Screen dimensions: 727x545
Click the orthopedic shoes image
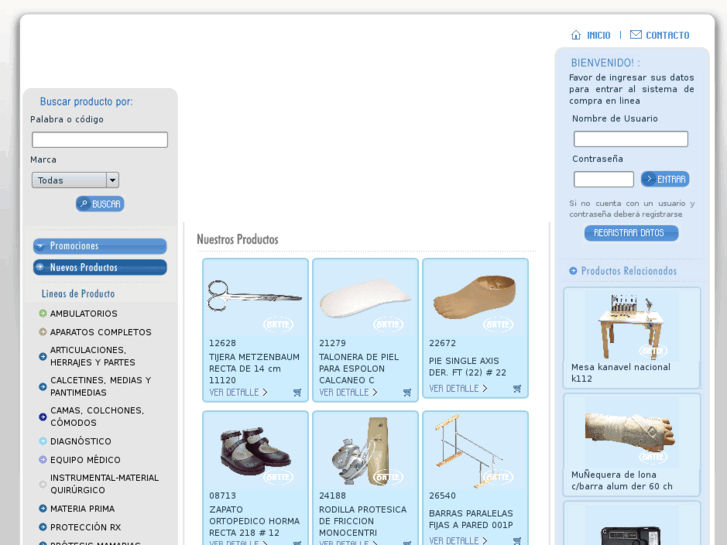click(x=255, y=451)
